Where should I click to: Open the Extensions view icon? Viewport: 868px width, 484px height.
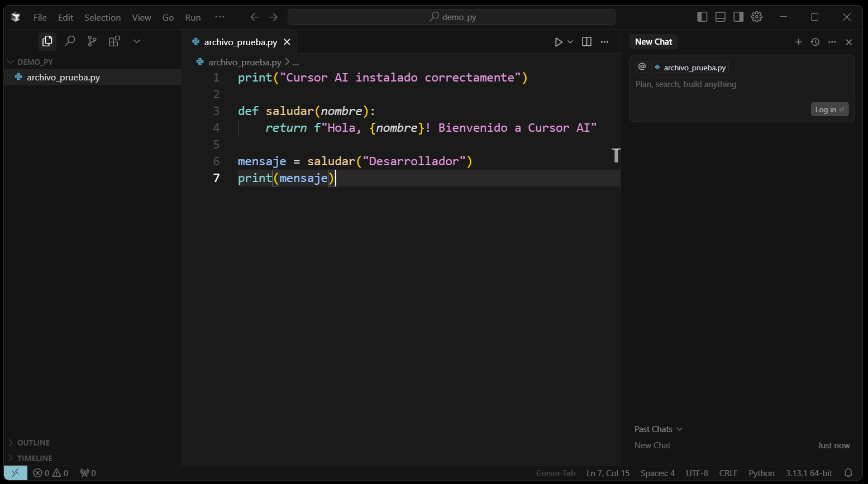[x=115, y=41]
